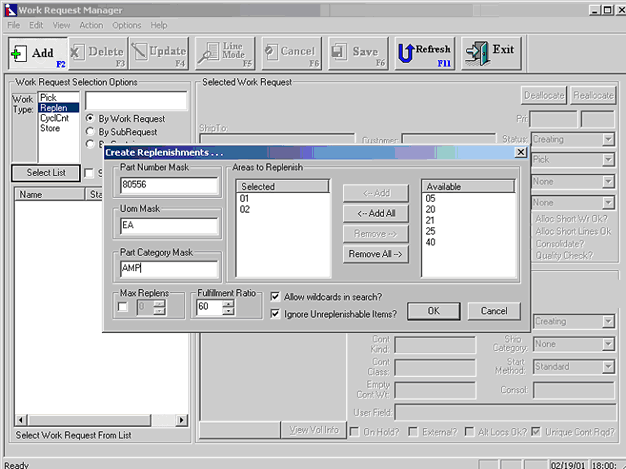Click the Cancel F6 toolbar button
The height and width of the screenshot is (469, 626).
click(291, 53)
